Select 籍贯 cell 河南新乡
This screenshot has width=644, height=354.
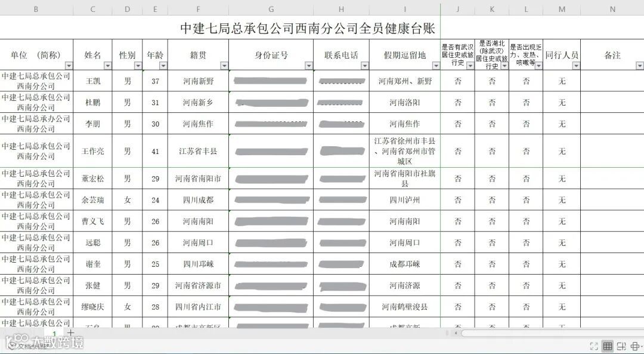199,102
